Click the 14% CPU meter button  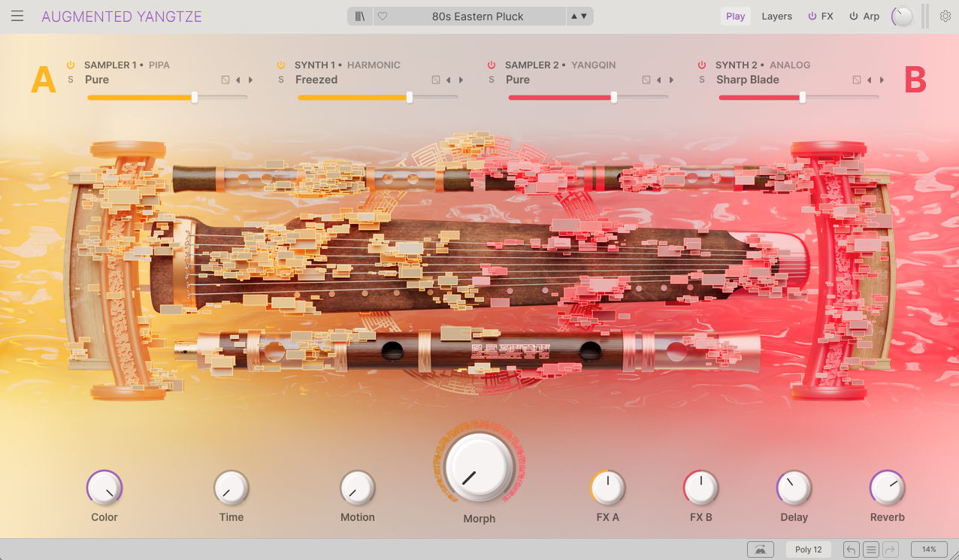click(x=929, y=549)
